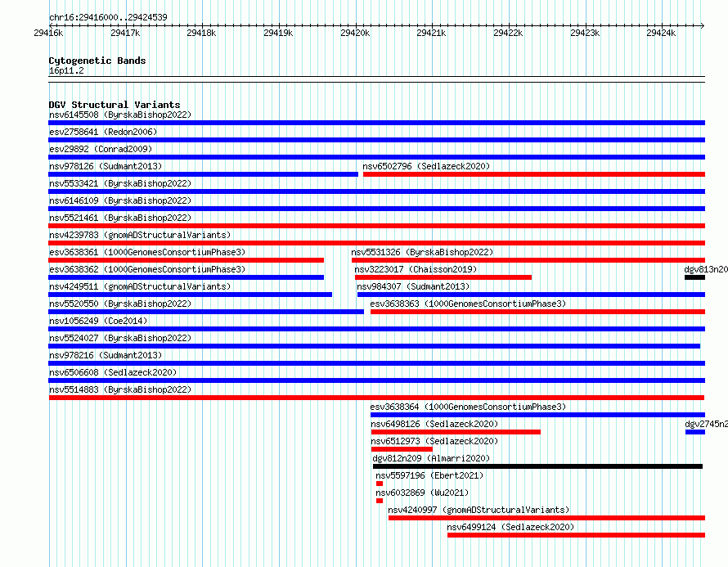This screenshot has height=567, width=728.
Task: Select the red bar of nsv6512973
Action: [402, 449]
